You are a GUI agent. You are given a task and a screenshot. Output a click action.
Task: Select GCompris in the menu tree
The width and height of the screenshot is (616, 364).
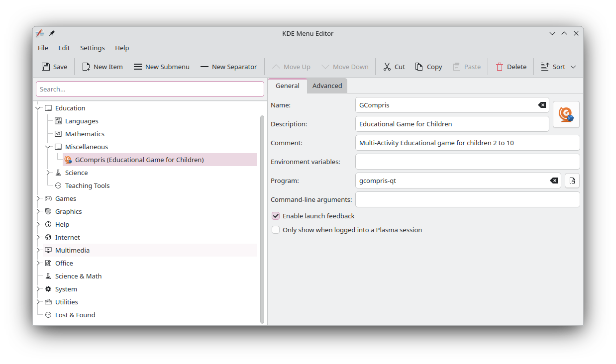click(139, 160)
